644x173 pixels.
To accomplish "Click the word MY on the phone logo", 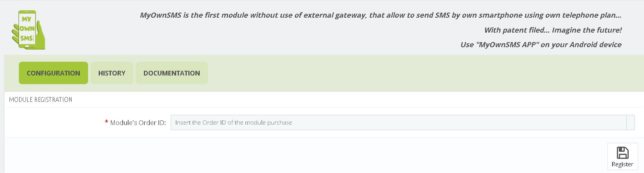I will (26, 19).
